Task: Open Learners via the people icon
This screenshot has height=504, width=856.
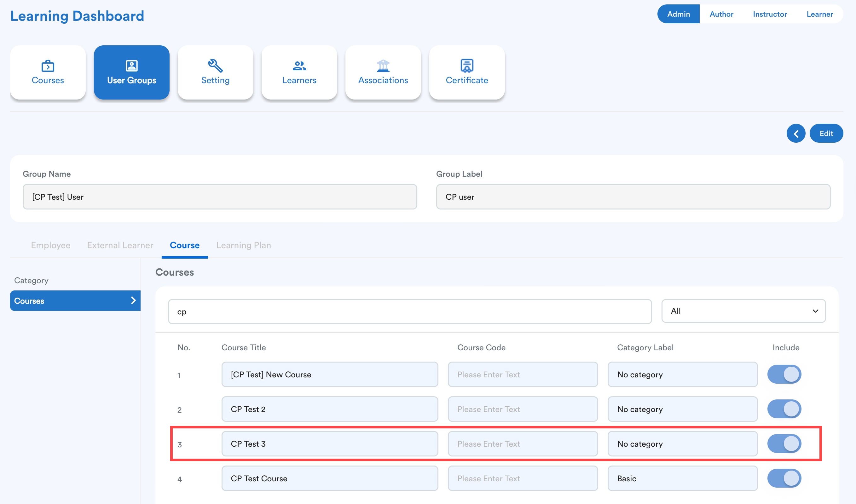Action: pos(299,72)
